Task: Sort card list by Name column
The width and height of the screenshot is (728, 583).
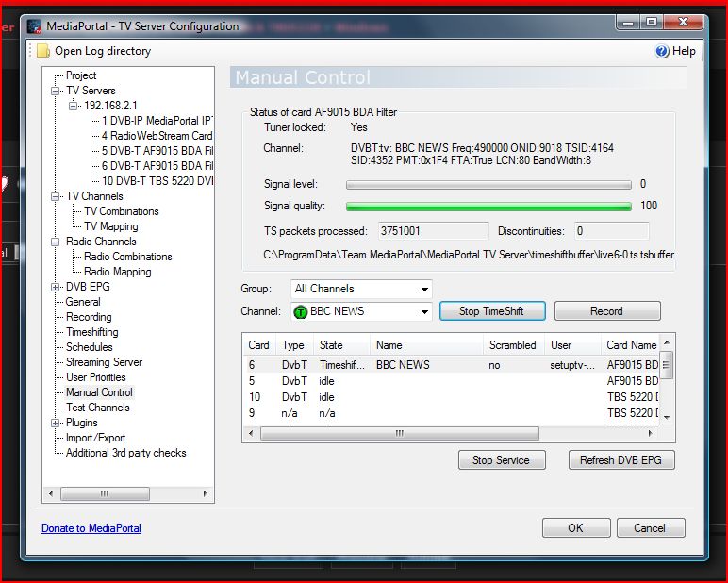Action: (426, 345)
